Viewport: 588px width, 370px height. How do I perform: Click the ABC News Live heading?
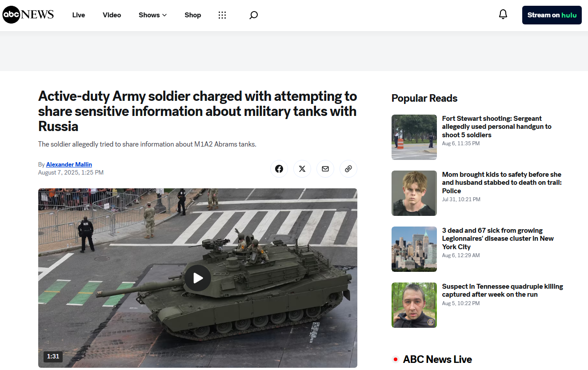click(x=437, y=359)
